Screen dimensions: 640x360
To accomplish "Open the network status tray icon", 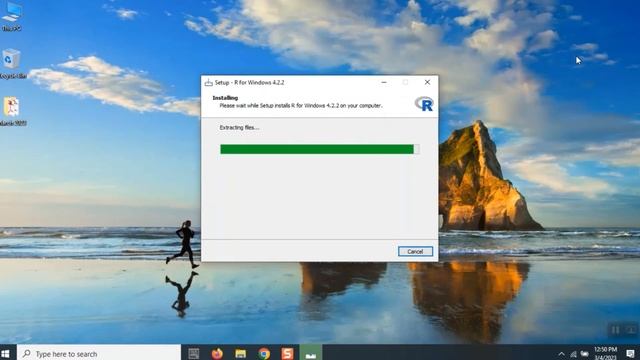I will click(x=573, y=354).
